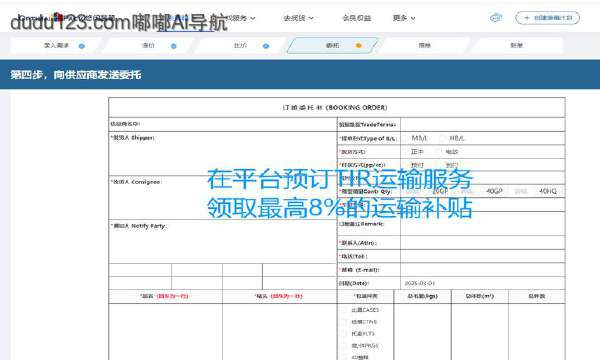This screenshot has height=360, width=600.
Task: Expand the menu with the first chevron in the top nav
Action: tap(253, 18)
